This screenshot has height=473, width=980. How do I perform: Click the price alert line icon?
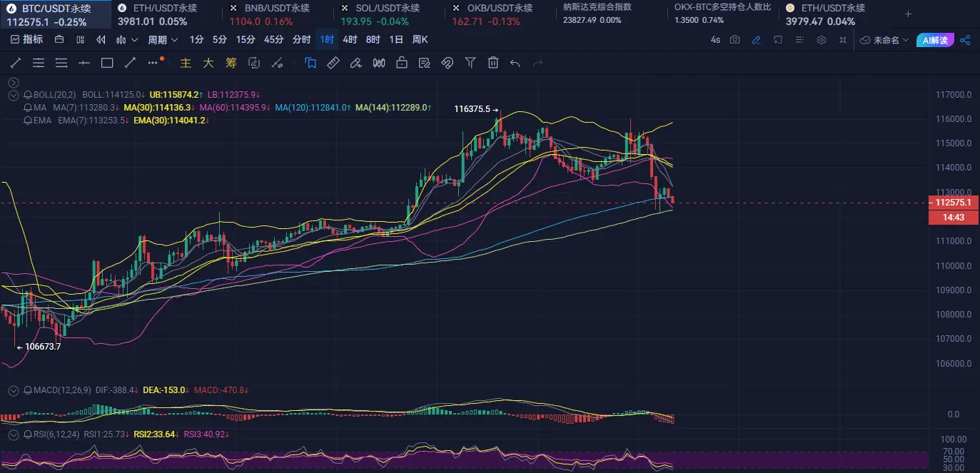pyautogui.click(x=278, y=63)
